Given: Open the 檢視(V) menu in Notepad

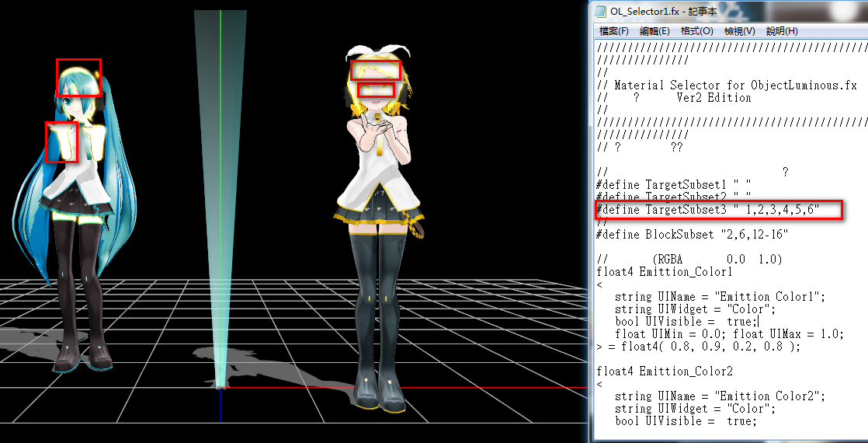Looking at the screenshot, I should click(740, 31).
